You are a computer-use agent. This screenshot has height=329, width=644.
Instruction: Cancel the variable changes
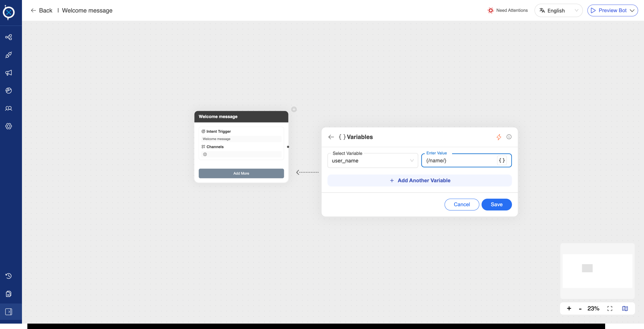(462, 204)
